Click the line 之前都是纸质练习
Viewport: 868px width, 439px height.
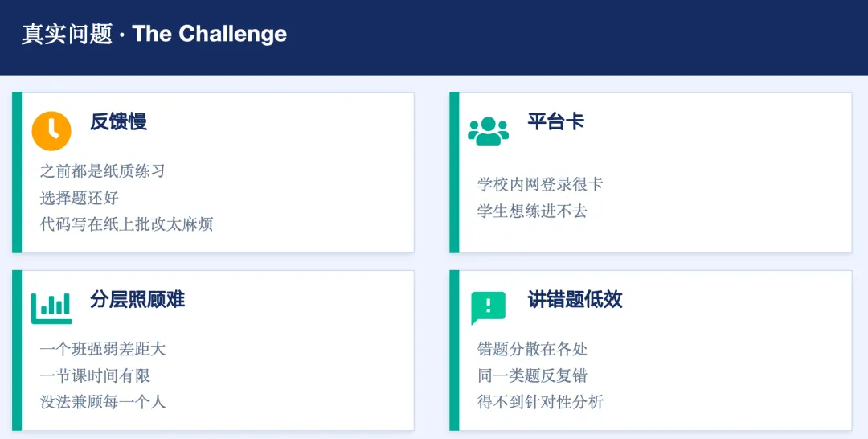(x=102, y=171)
